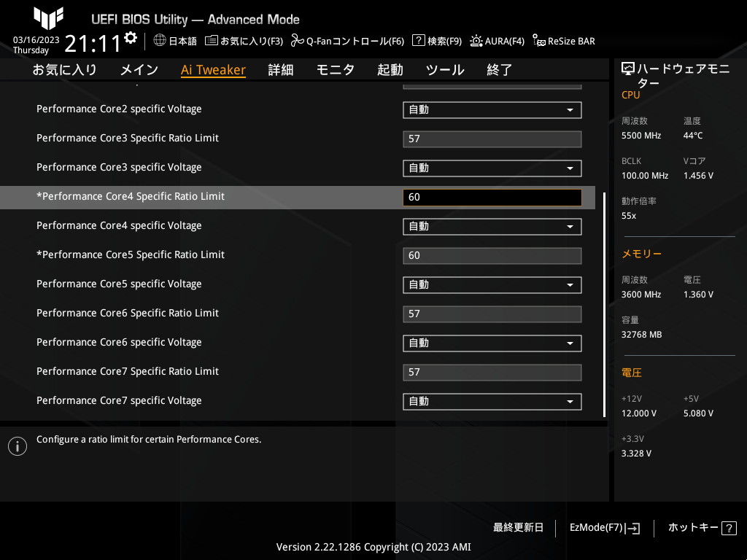The image size is (747, 560).
Task: Expand Performance Core2 specific Voltage dropdown
Action: pos(492,110)
